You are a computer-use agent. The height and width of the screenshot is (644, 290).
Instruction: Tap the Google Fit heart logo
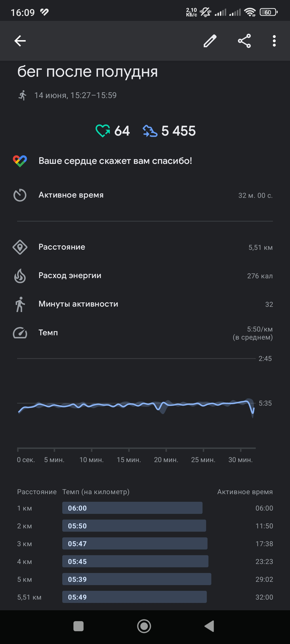[20, 161]
